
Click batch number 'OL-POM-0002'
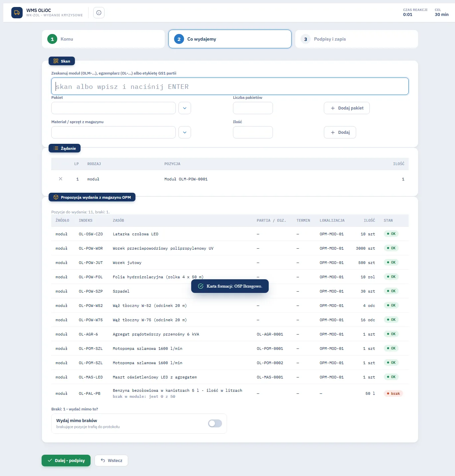click(x=270, y=363)
